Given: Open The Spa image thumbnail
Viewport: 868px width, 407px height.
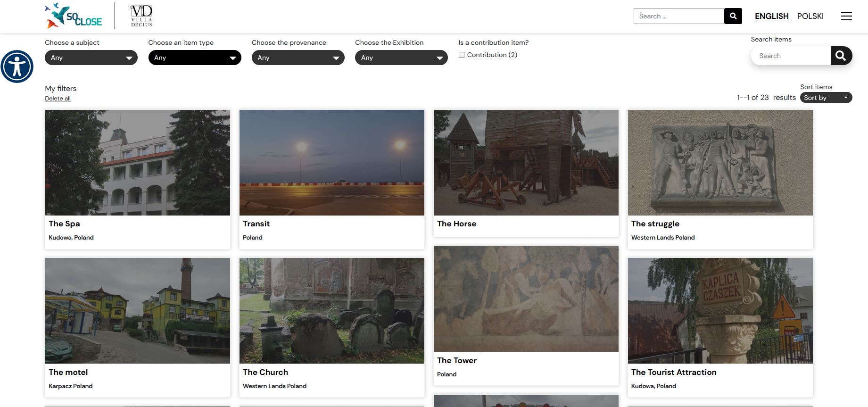Looking at the screenshot, I should (x=138, y=163).
